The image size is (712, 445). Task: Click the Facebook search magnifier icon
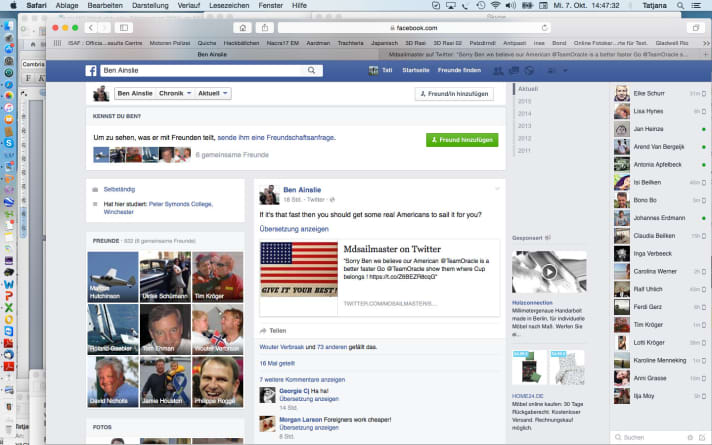click(x=312, y=70)
